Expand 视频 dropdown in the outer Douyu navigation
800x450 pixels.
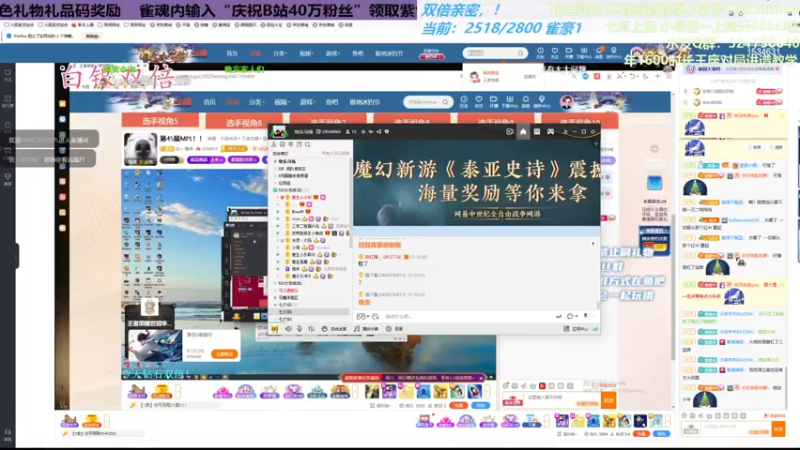coord(306,53)
